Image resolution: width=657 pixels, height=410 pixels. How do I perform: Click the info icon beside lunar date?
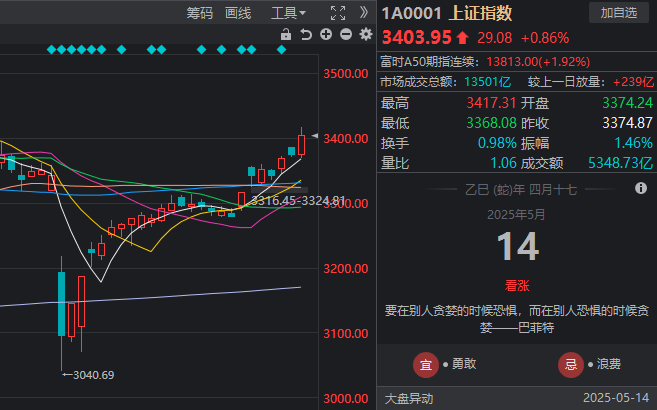point(641,188)
